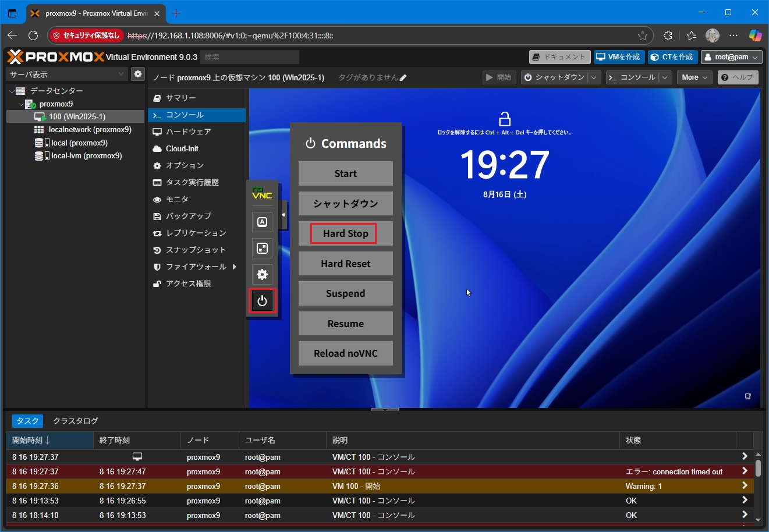Edit tags pencil icon
The height and width of the screenshot is (532, 769).
tap(403, 77)
